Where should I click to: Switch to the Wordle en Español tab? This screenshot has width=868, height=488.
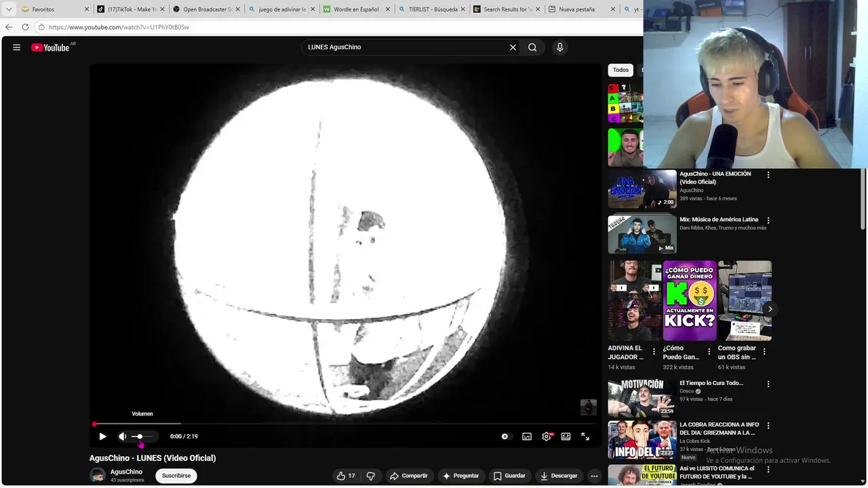357,9
